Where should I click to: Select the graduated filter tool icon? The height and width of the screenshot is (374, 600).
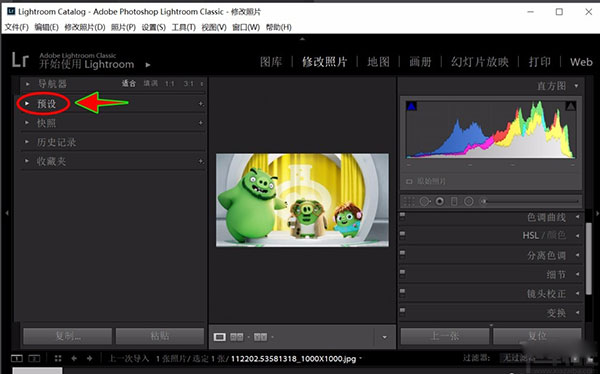tap(454, 201)
